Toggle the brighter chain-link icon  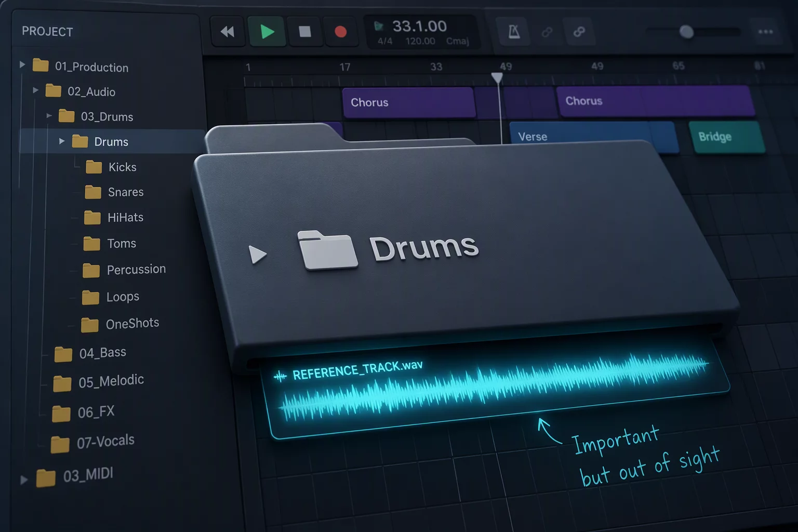tap(579, 32)
